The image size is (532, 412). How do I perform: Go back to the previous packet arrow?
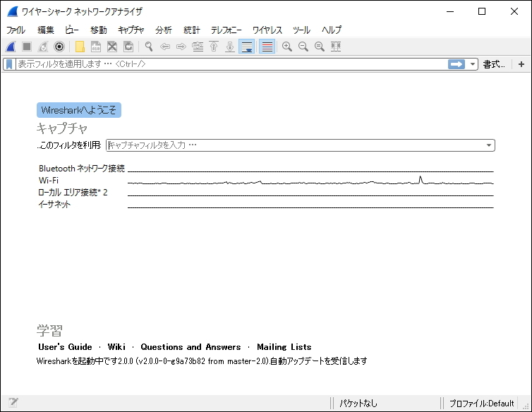click(x=165, y=47)
